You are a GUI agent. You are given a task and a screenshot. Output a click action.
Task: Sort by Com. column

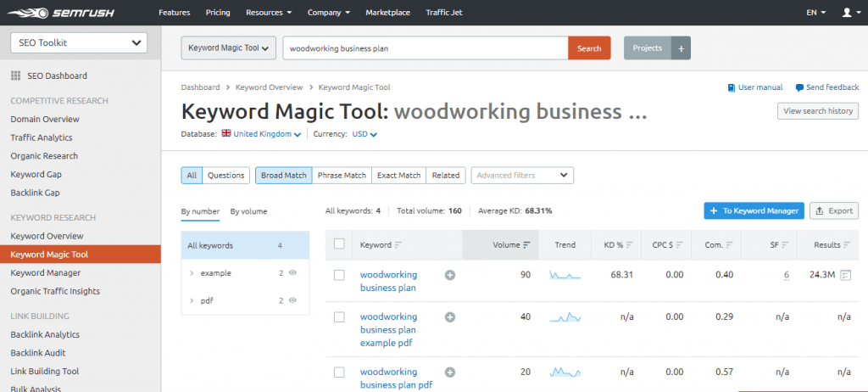coord(729,245)
